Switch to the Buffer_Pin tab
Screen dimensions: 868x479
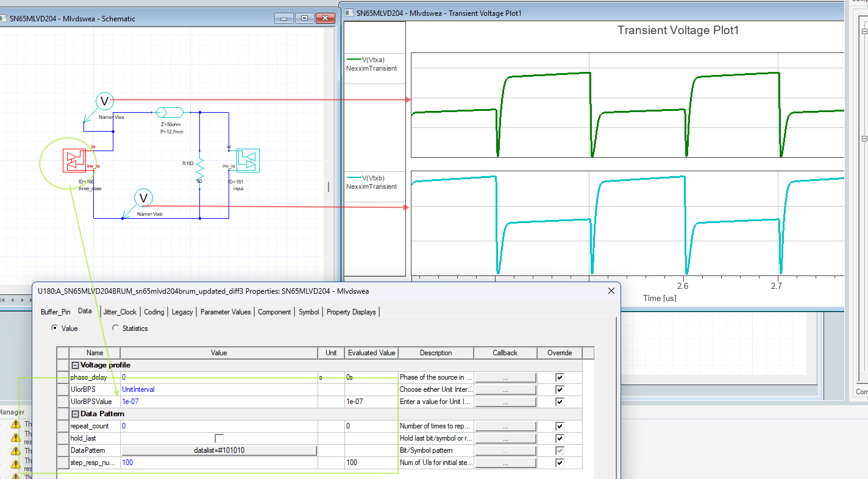[x=55, y=311]
